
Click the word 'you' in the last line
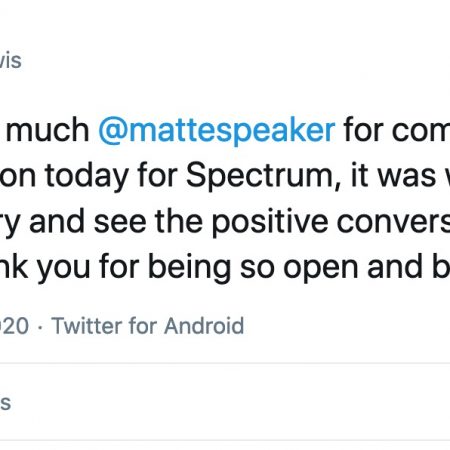(63, 271)
